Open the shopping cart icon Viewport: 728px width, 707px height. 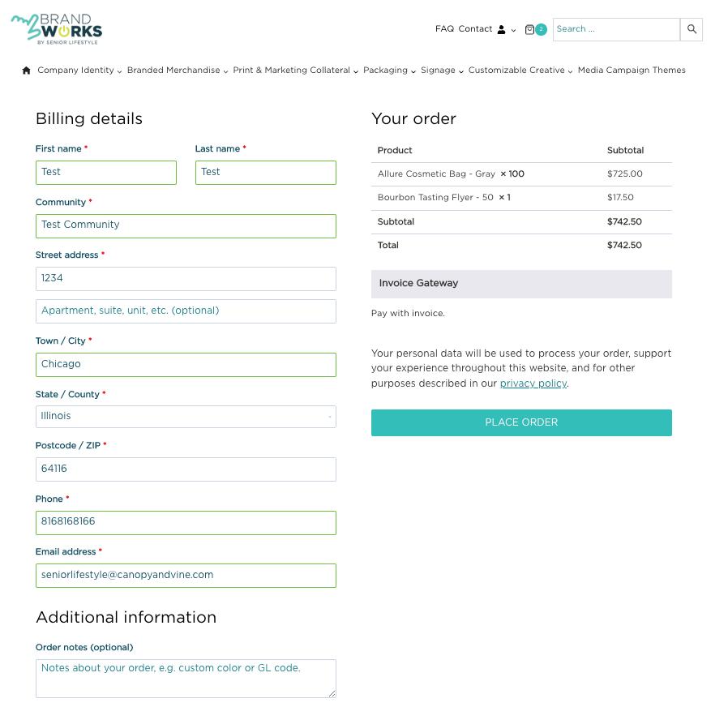tap(529, 30)
